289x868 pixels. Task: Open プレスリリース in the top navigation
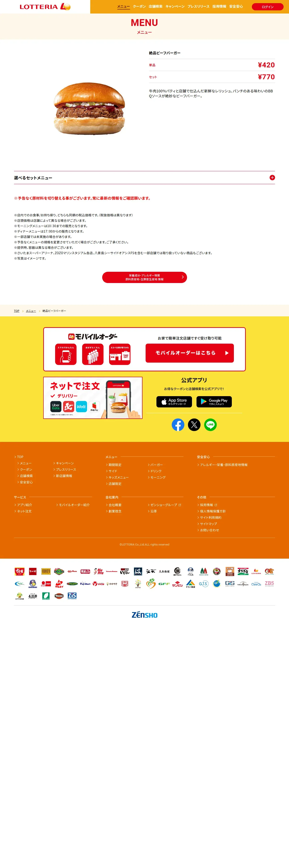tap(199, 6)
